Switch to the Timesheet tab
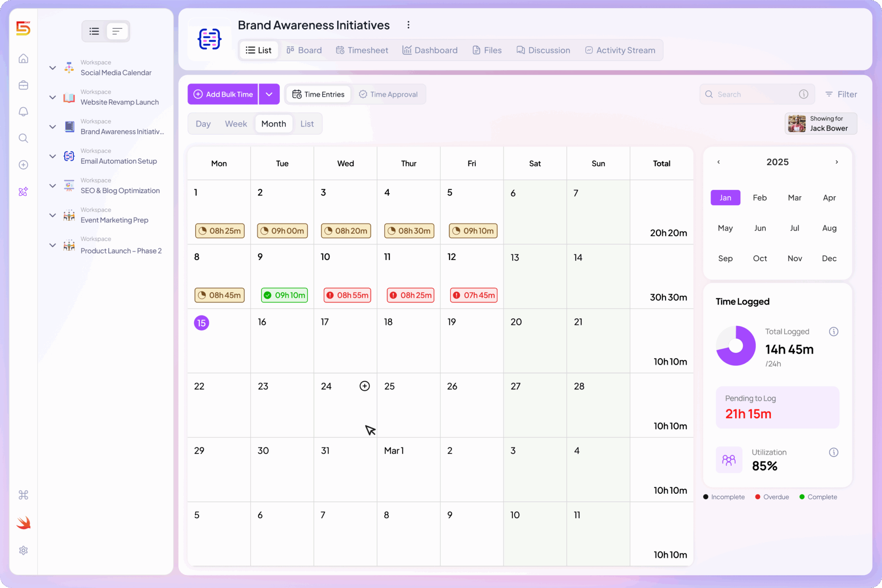Viewport: 882px width, 588px height. click(x=362, y=50)
